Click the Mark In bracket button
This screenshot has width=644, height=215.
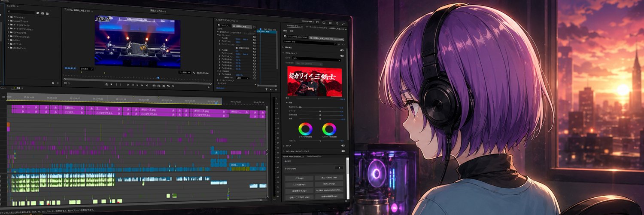coord(116,84)
